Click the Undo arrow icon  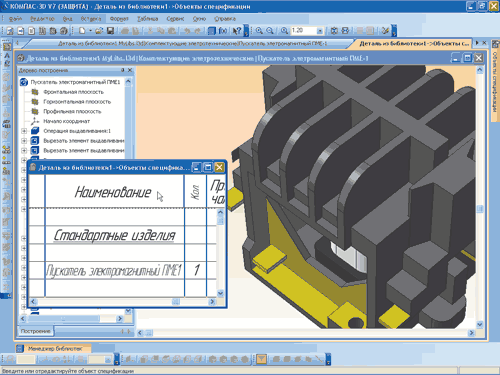point(187,31)
